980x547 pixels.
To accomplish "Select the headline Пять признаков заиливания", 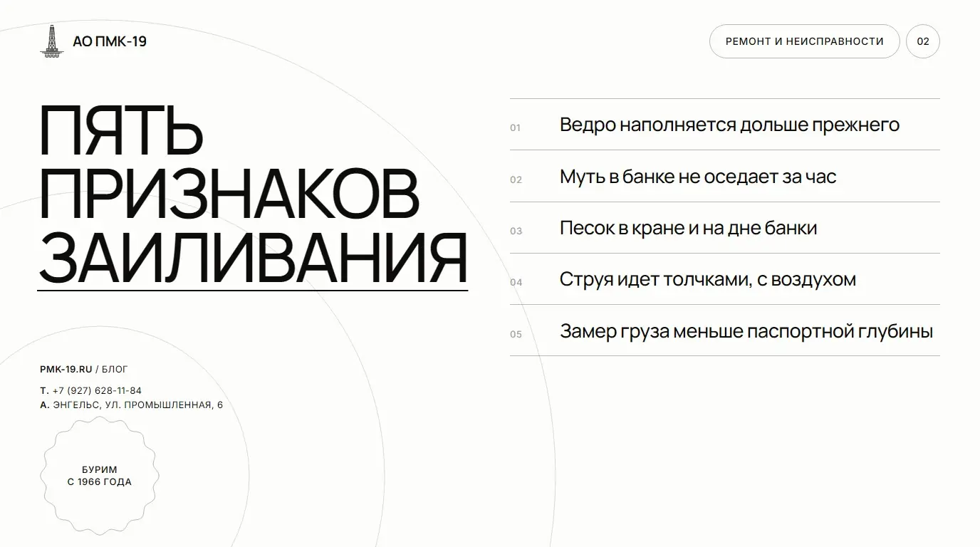I will click(253, 194).
